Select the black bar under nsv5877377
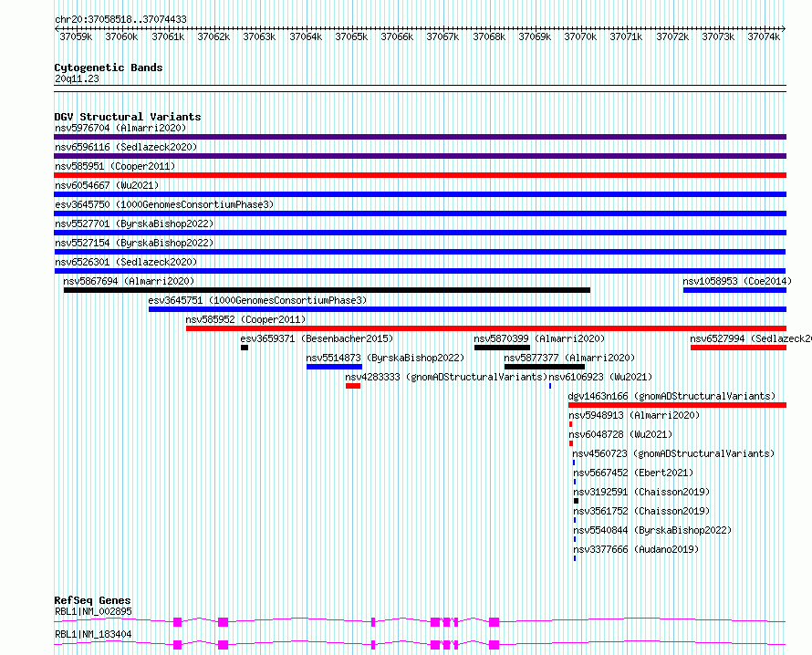 point(545,367)
